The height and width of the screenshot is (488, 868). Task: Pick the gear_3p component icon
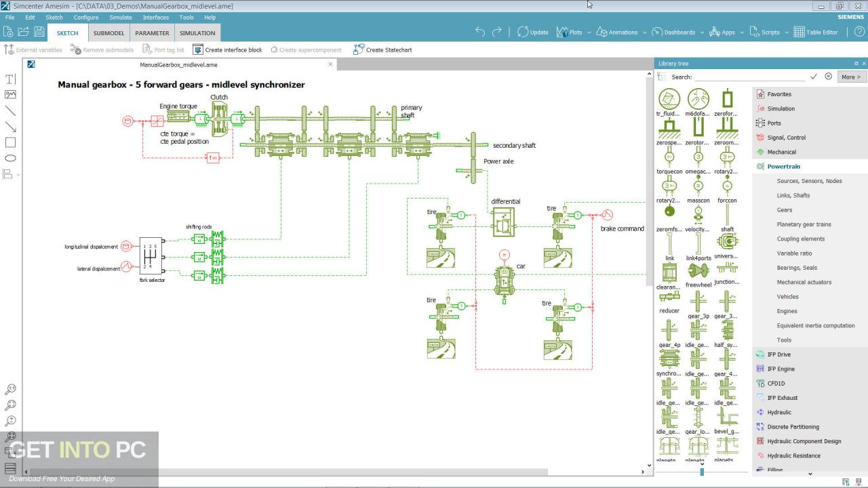[x=698, y=301]
